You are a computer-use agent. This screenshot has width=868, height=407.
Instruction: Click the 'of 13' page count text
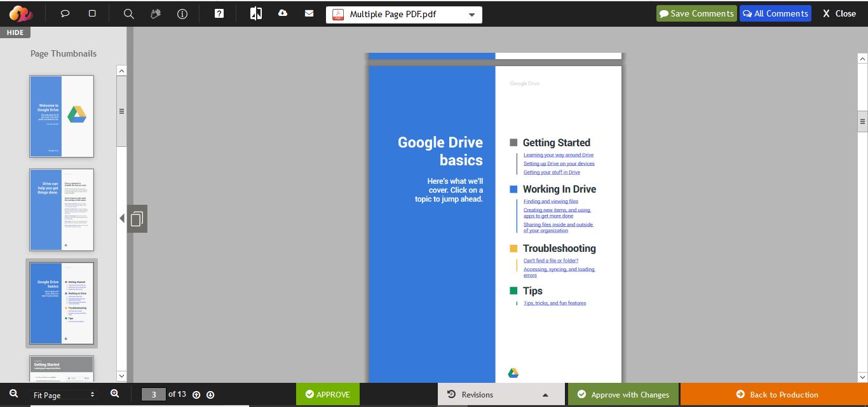pyautogui.click(x=177, y=394)
